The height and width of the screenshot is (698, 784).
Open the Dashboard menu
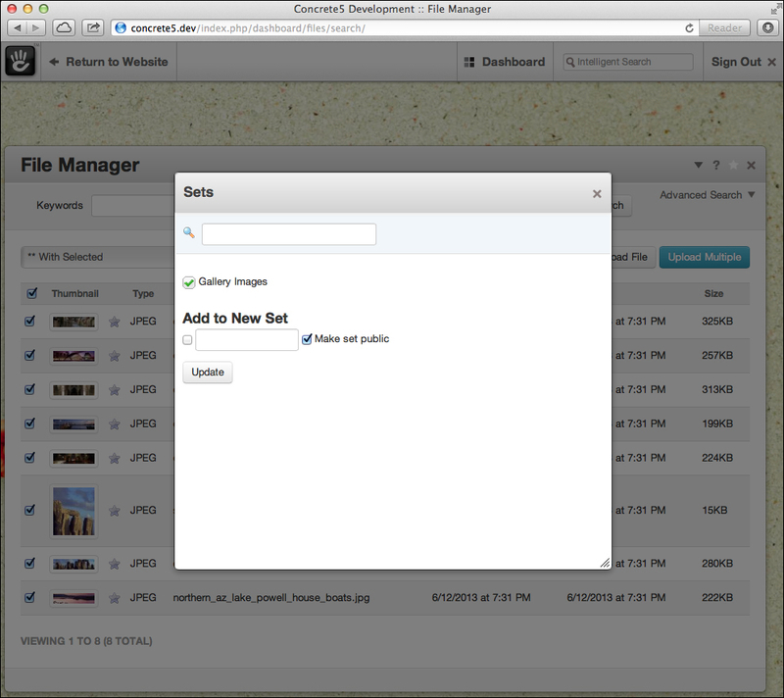[x=505, y=62]
